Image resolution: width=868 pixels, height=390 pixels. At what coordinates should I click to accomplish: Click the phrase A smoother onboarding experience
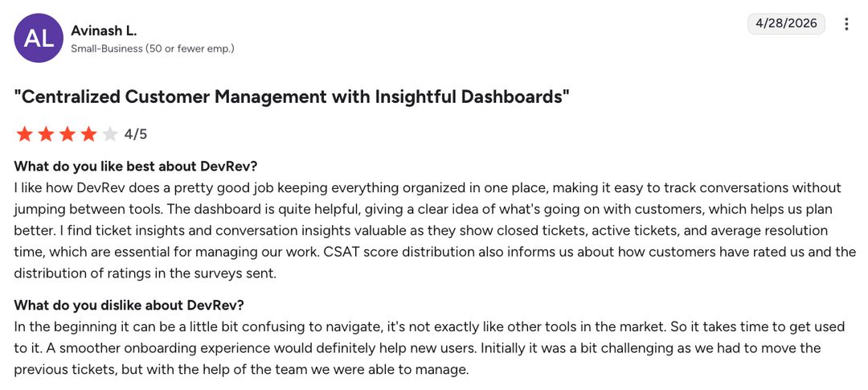[127, 348]
